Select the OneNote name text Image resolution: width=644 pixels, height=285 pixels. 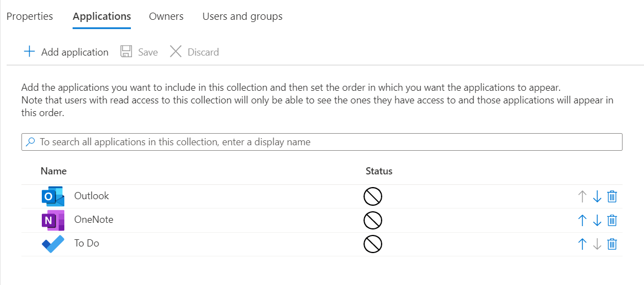pos(93,220)
